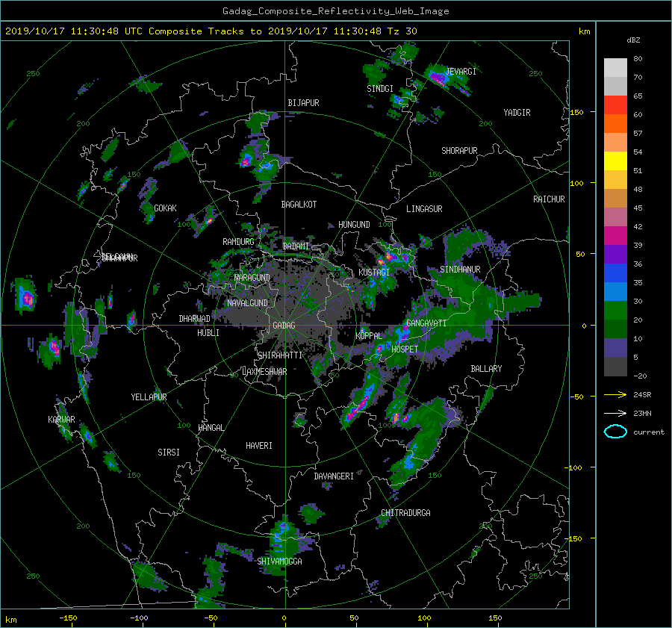Click the KOPPAL label

click(369, 336)
